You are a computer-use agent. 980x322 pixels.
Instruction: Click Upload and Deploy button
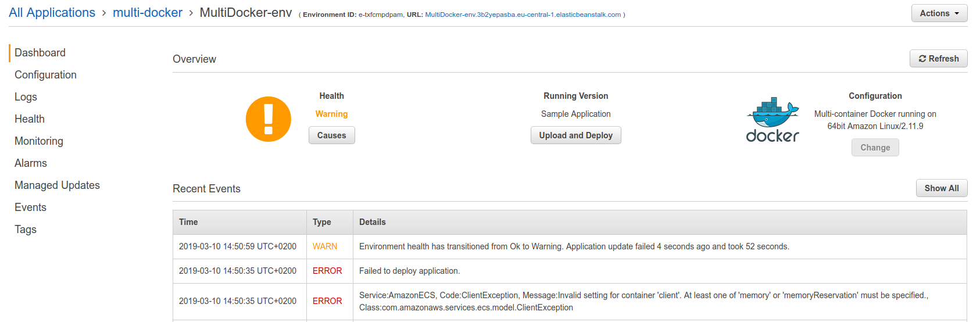click(x=575, y=135)
